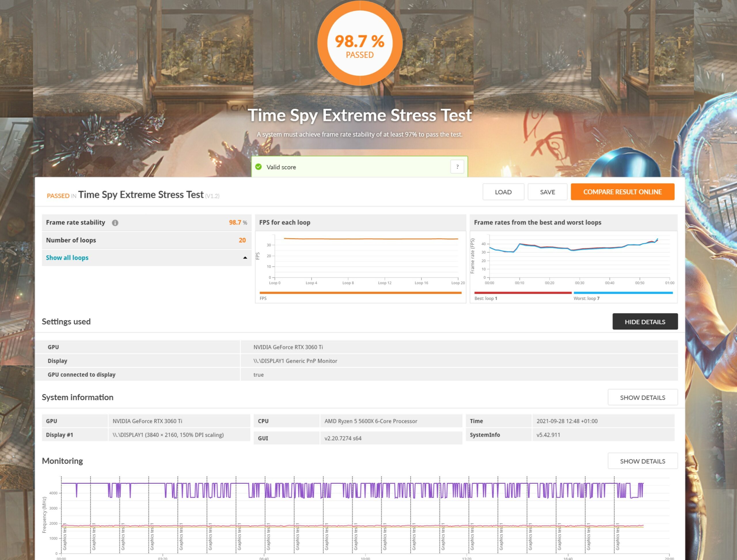Screen dimensions: 737x560
Task: Show details for Monitoring section
Action: 642,461
